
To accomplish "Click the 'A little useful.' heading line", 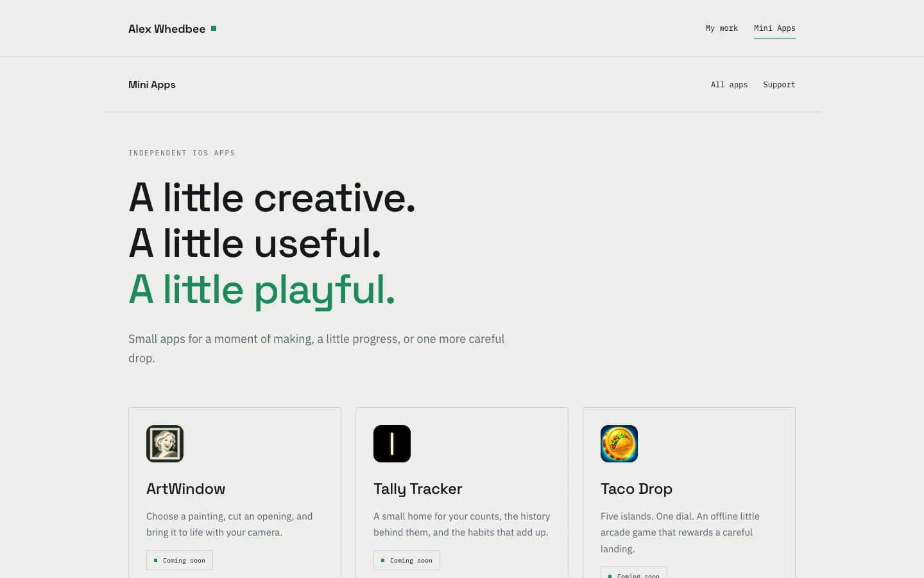I will [x=255, y=243].
